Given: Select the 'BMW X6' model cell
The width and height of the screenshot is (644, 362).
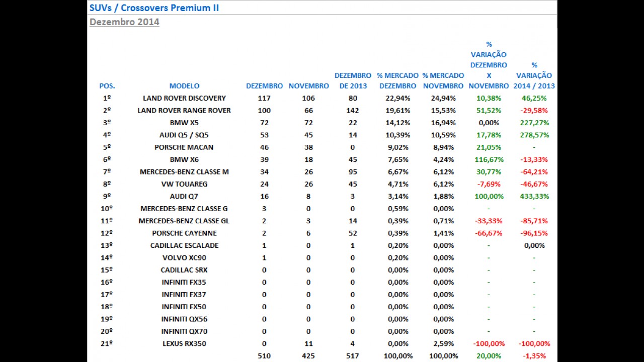Looking at the screenshot, I should 184,159.
